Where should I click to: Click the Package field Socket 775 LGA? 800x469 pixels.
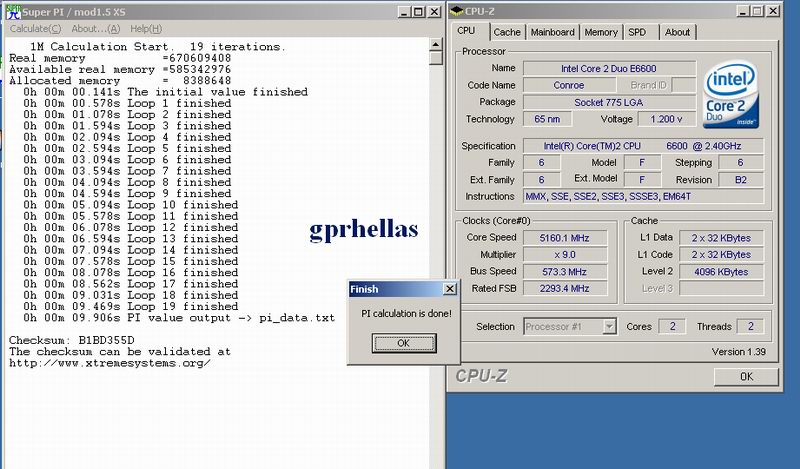609,102
